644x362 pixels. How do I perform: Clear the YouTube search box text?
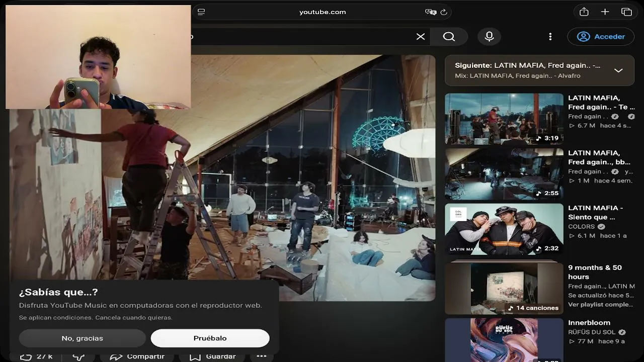click(x=421, y=36)
